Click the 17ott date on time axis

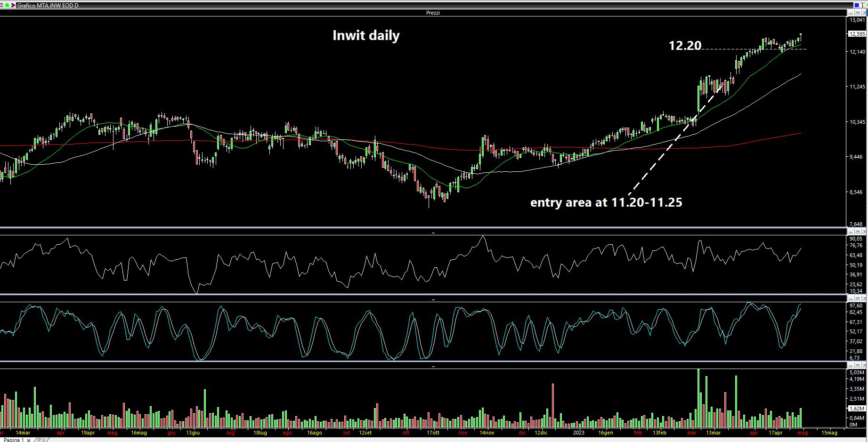click(x=433, y=433)
